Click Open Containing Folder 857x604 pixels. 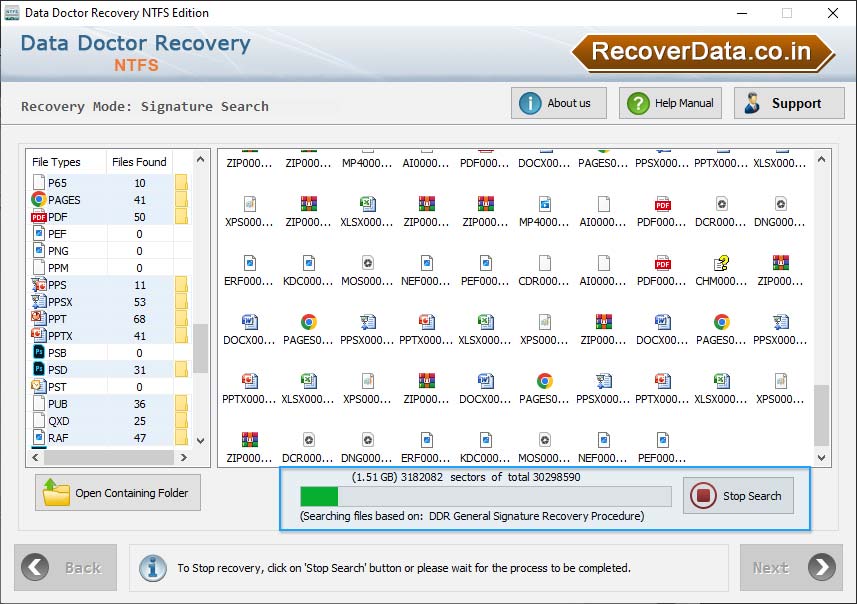118,492
